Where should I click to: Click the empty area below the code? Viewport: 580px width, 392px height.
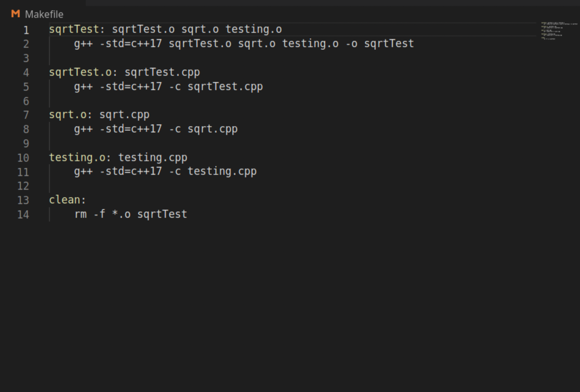click(x=249, y=291)
